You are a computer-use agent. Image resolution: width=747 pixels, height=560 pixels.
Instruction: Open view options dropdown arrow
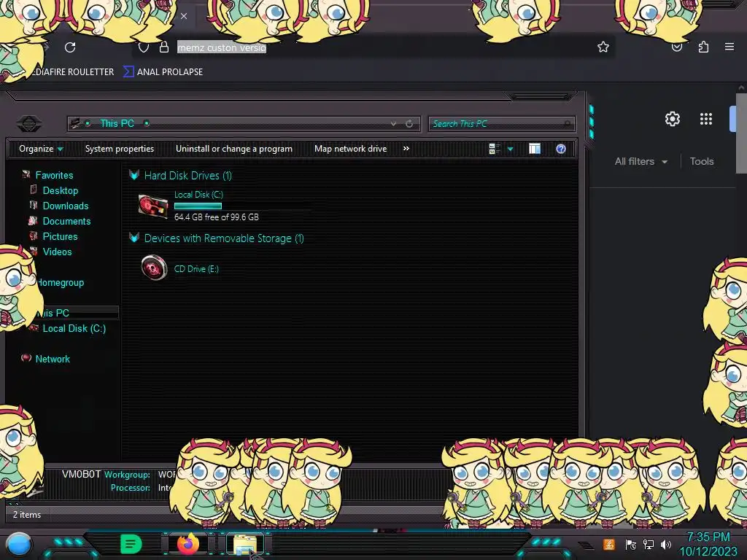pos(510,149)
